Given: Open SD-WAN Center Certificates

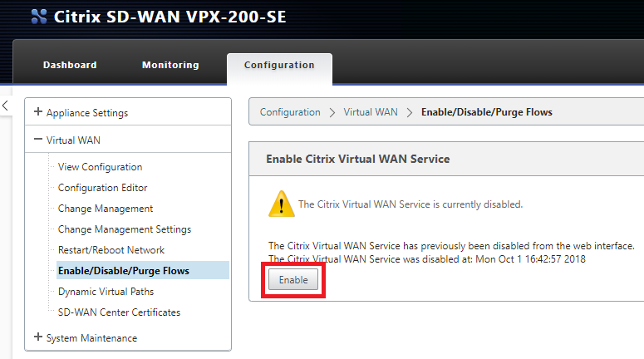Looking at the screenshot, I should [119, 312].
